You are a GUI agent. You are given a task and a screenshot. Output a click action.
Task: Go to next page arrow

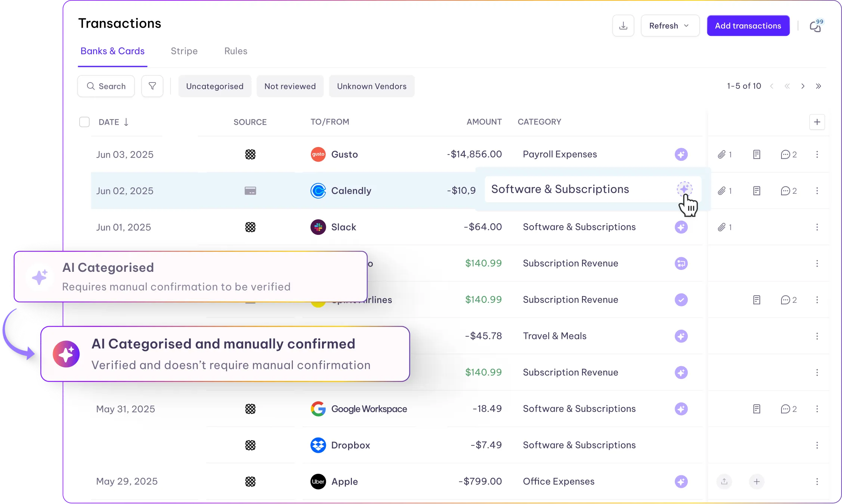[x=803, y=86]
